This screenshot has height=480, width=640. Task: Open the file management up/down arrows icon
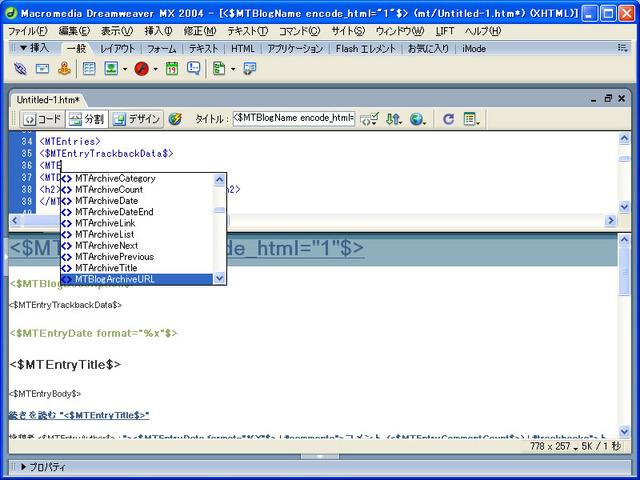pos(394,119)
